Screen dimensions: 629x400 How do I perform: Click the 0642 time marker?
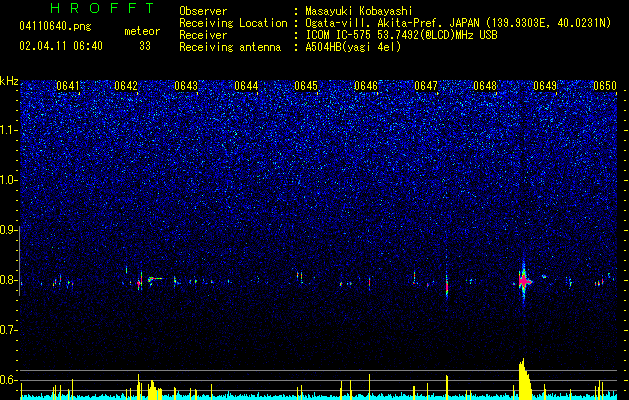[126, 86]
